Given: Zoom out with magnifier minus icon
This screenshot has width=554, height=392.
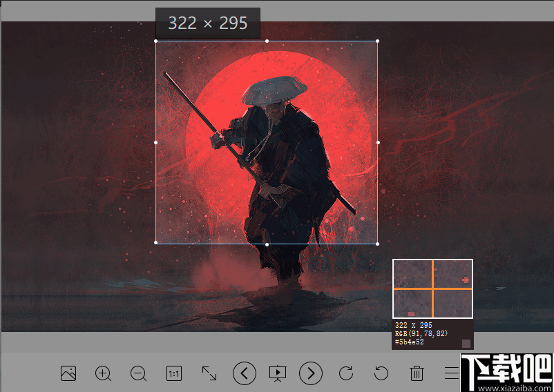Looking at the screenshot, I should [138, 373].
